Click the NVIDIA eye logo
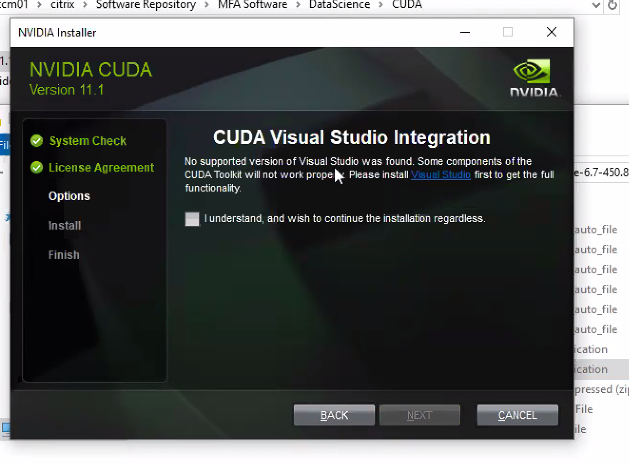Screen dimensions: 629x465 coord(532,71)
